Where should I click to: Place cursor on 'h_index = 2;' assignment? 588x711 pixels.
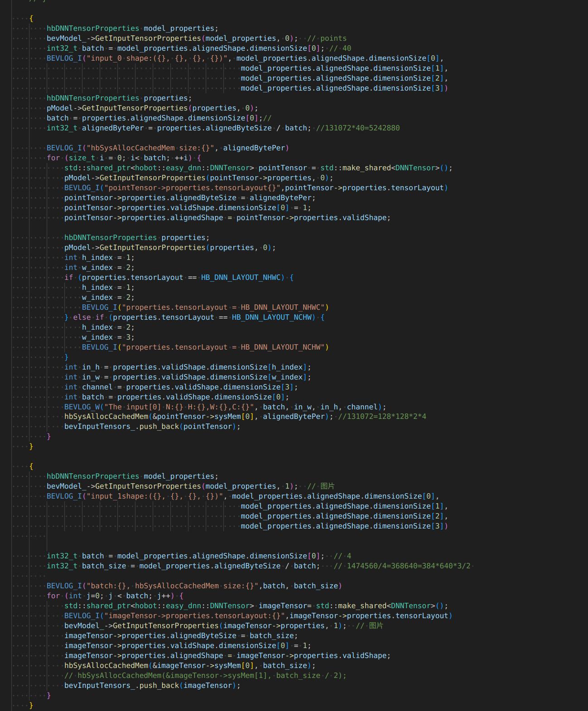108,327
